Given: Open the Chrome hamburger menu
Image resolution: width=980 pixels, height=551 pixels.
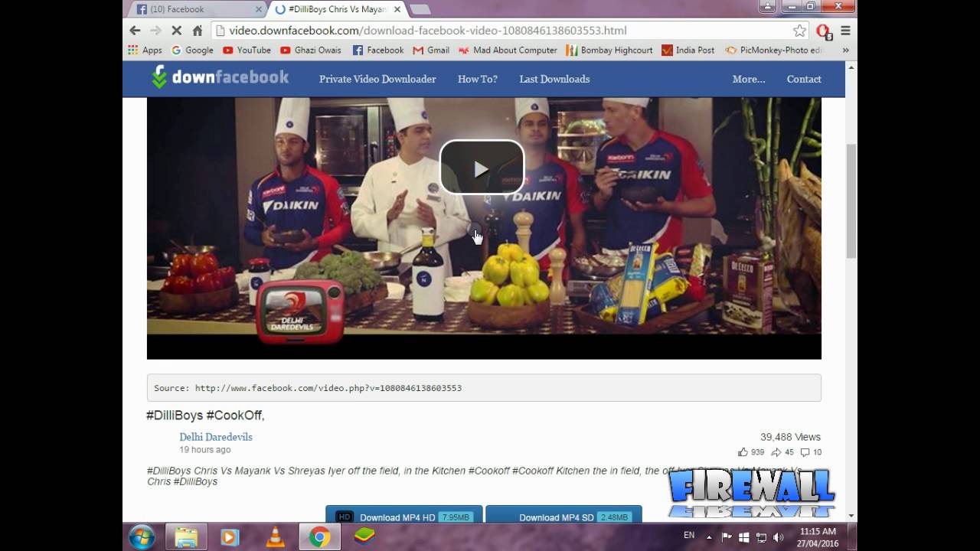Looking at the screenshot, I should (845, 31).
